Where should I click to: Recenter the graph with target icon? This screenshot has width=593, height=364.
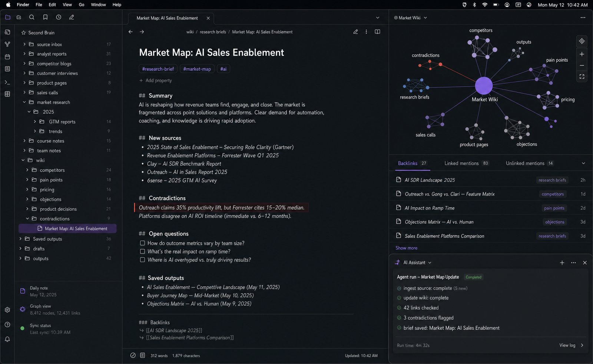click(x=582, y=41)
